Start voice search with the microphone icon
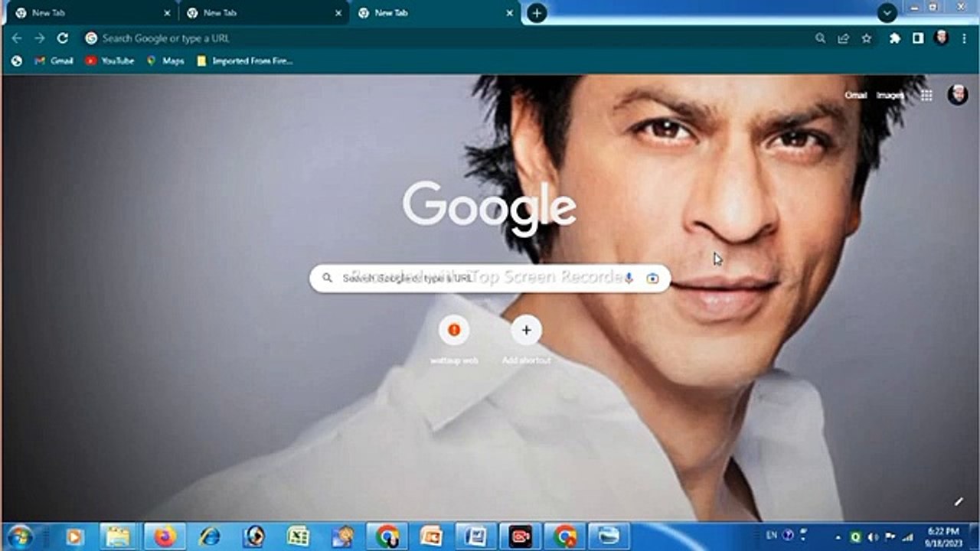980x551 pixels. point(629,278)
